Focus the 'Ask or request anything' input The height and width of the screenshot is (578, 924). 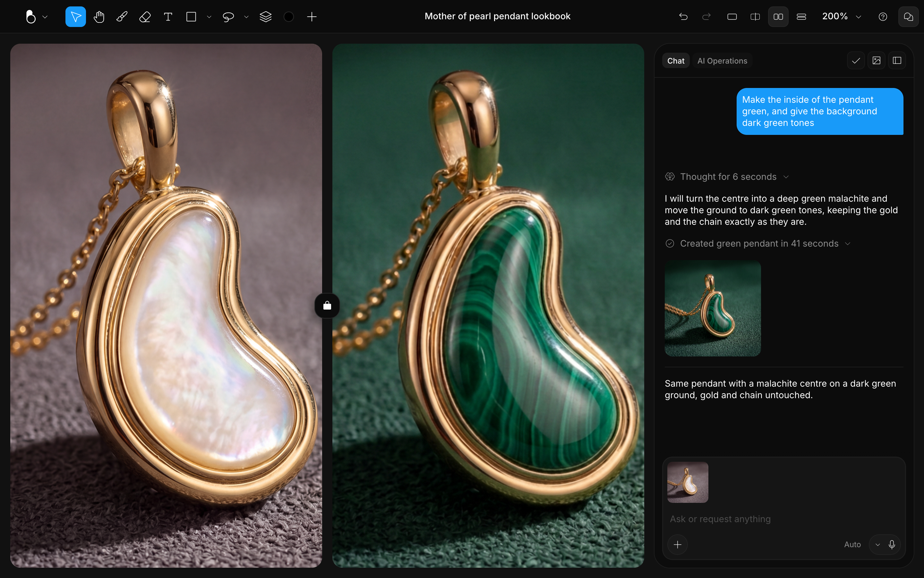[784, 519]
